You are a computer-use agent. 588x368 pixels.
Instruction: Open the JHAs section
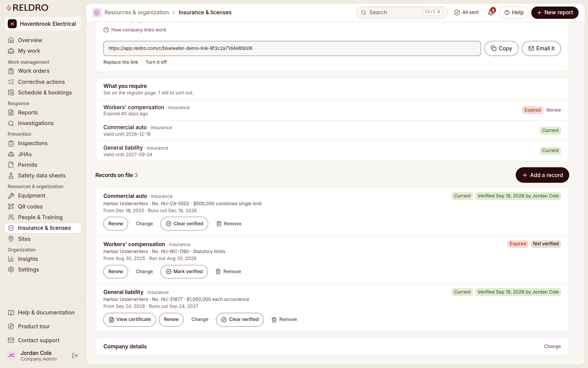pyautogui.click(x=43, y=154)
